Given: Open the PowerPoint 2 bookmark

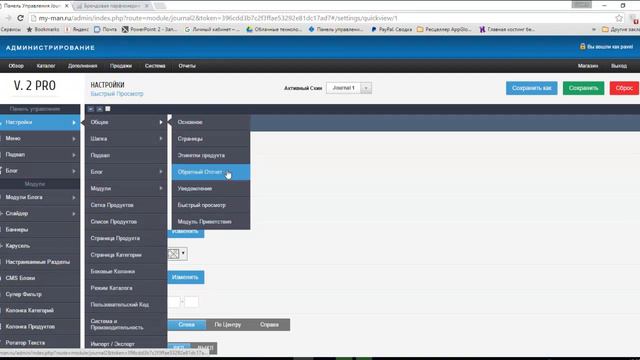Looking at the screenshot, I should 149,29.
